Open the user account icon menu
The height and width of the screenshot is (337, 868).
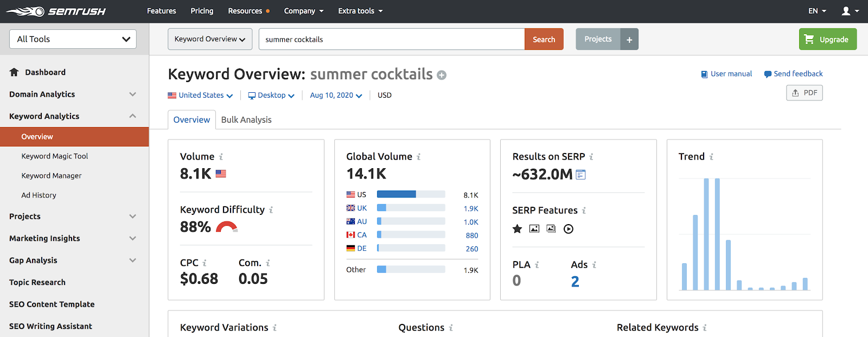pos(850,11)
